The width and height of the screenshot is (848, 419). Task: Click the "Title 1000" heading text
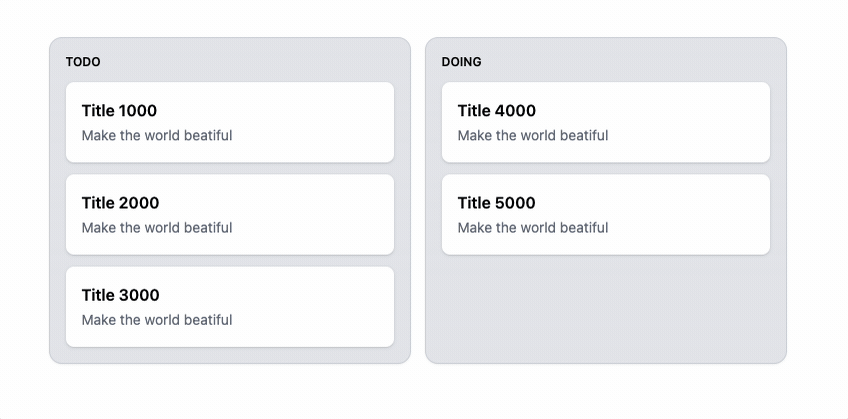click(119, 111)
